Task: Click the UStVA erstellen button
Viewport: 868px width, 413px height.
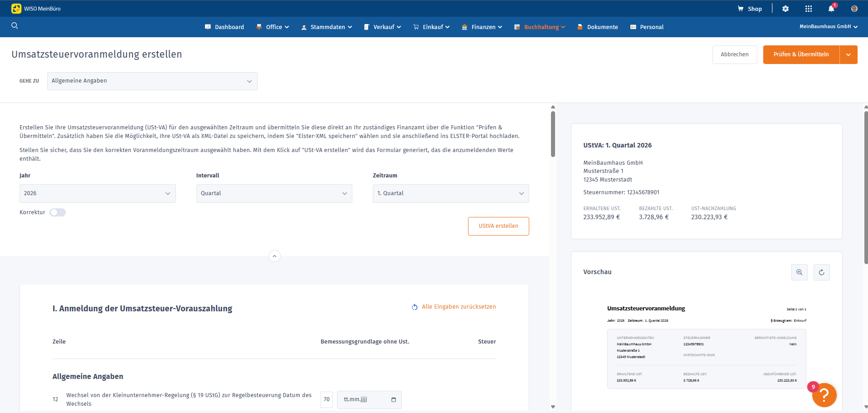Action: click(x=498, y=226)
